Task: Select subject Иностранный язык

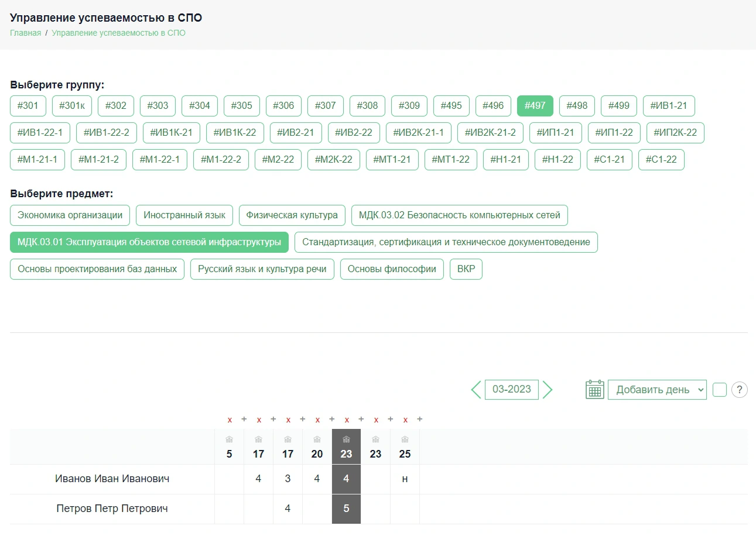Action: point(184,215)
